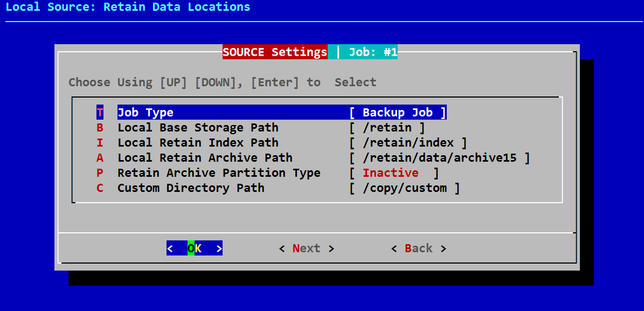Viewport: 644px width, 311px height.
Task: Choose Local Base Storage Path entry
Action: coord(198,128)
